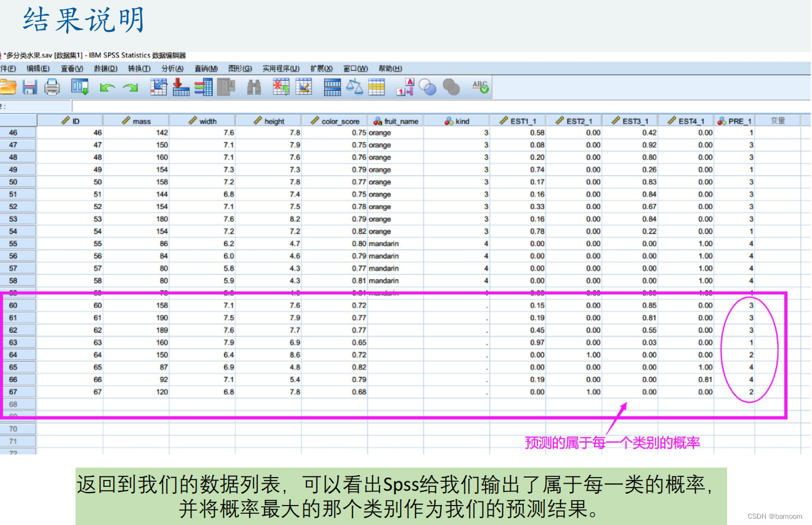The width and height of the screenshot is (812, 525).
Task: Click the Select cases icon
Action: pyautogui.click(x=377, y=87)
